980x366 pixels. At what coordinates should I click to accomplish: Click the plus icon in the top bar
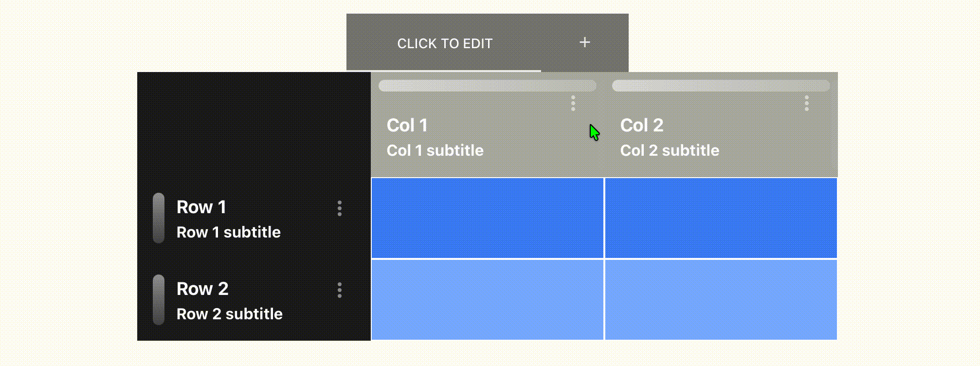click(x=584, y=42)
